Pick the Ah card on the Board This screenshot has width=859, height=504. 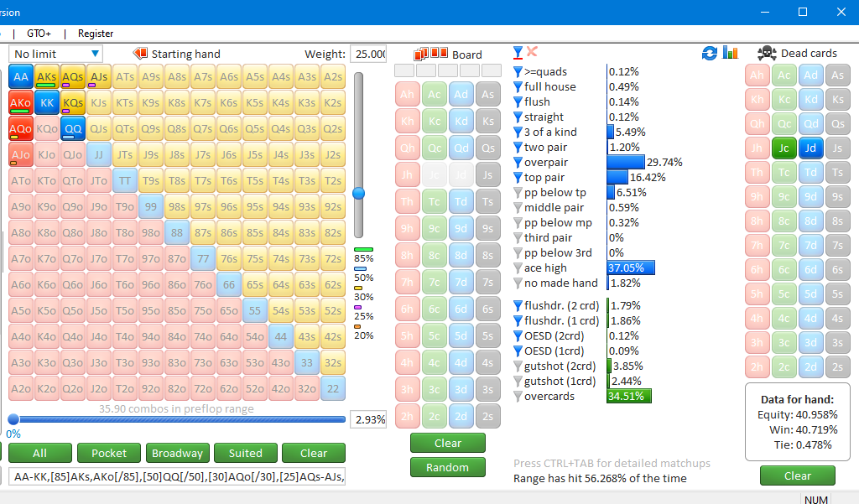click(407, 94)
